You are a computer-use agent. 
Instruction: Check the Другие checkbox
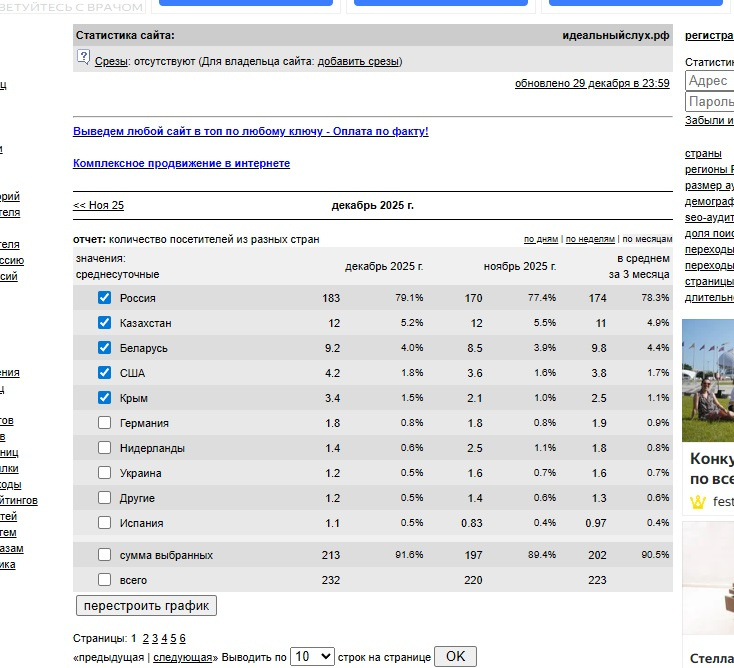[104, 498]
